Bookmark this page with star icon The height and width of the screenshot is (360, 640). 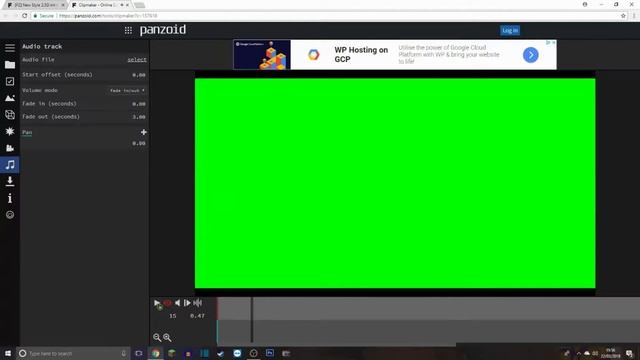click(623, 16)
